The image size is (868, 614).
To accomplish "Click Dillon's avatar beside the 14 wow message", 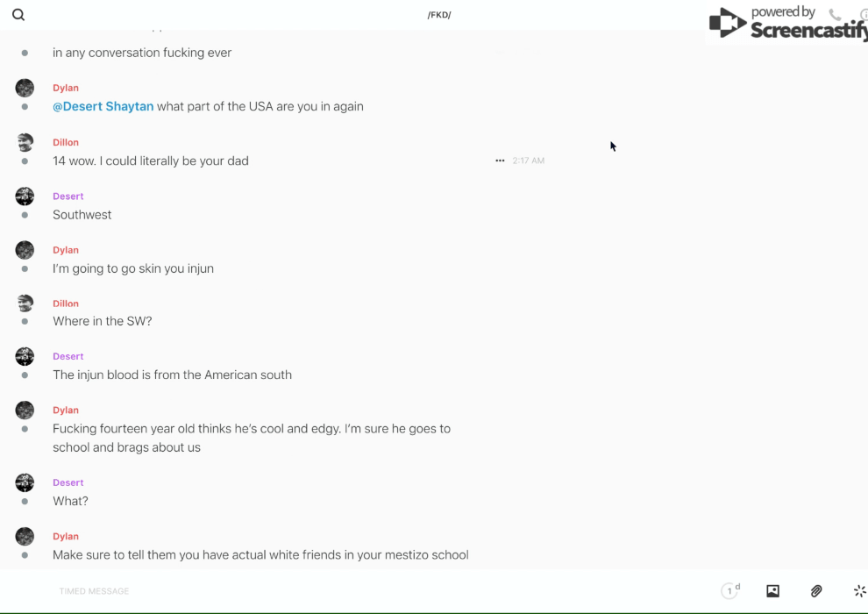I will click(x=25, y=142).
